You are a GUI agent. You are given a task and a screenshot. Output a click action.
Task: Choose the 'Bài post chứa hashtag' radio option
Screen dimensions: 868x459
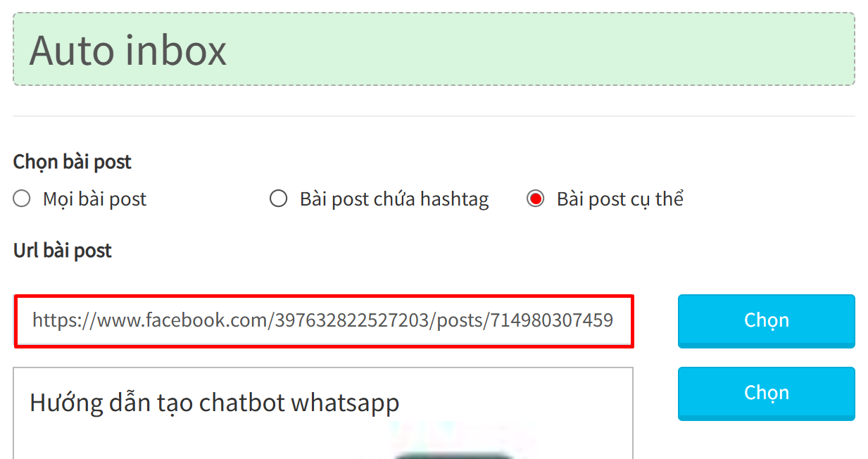tap(279, 199)
